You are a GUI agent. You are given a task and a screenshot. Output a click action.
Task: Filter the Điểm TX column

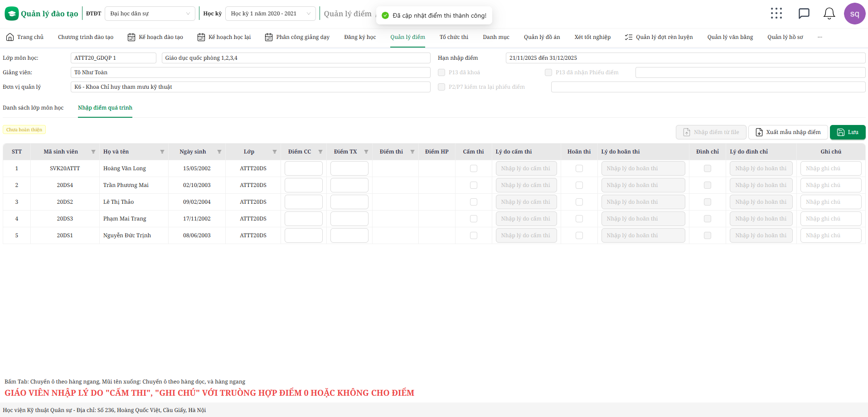click(366, 152)
